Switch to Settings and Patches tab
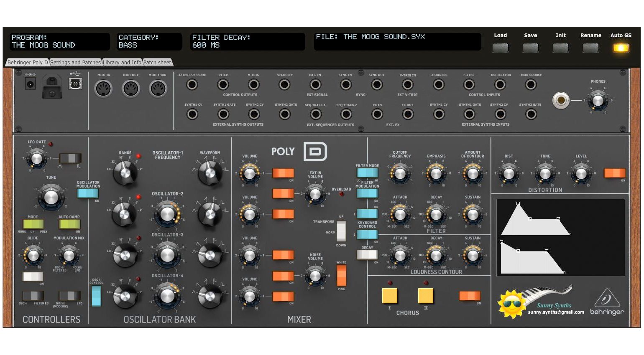Viewport: 644px width, 355px height. click(x=75, y=63)
